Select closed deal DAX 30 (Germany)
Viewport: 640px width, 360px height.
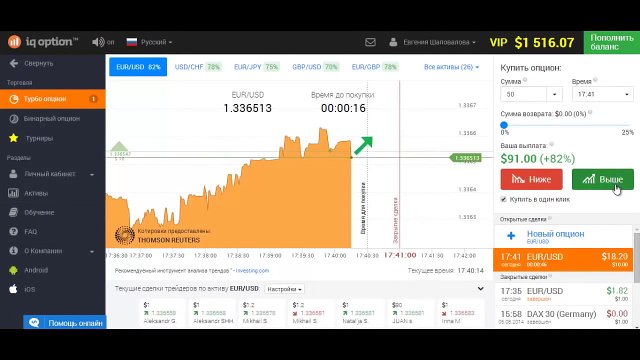point(563,317)
